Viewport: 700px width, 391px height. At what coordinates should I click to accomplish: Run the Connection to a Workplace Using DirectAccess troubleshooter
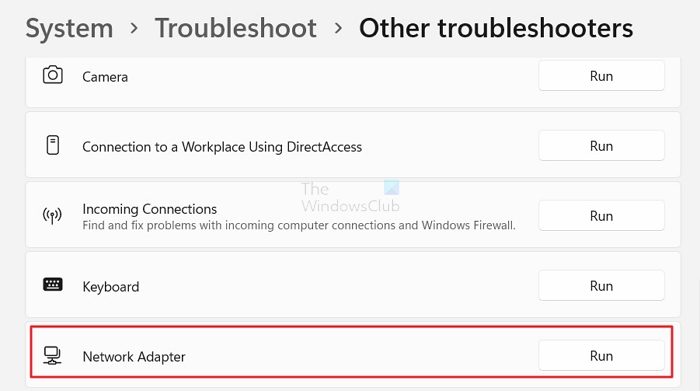click(x=601, y=146)
